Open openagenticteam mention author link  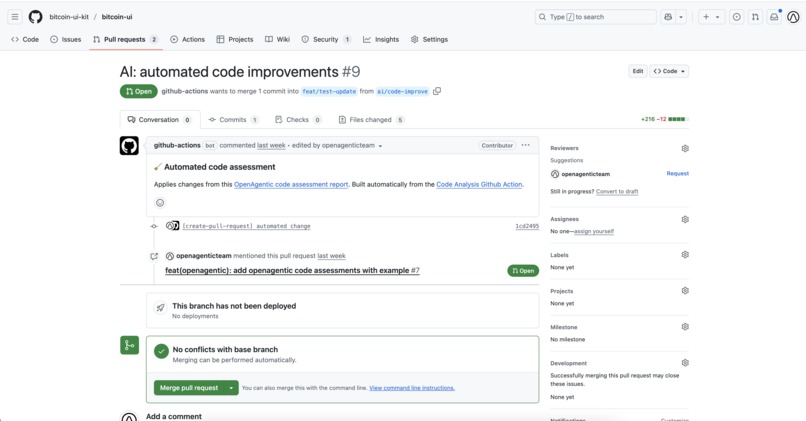[204, 256]
